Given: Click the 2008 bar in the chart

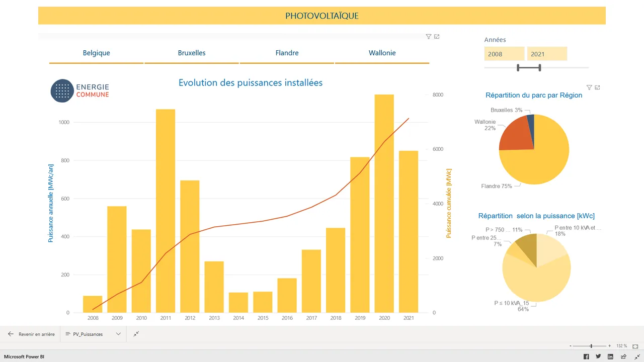Looking at the screenshot, I should [x=93, y=304].
